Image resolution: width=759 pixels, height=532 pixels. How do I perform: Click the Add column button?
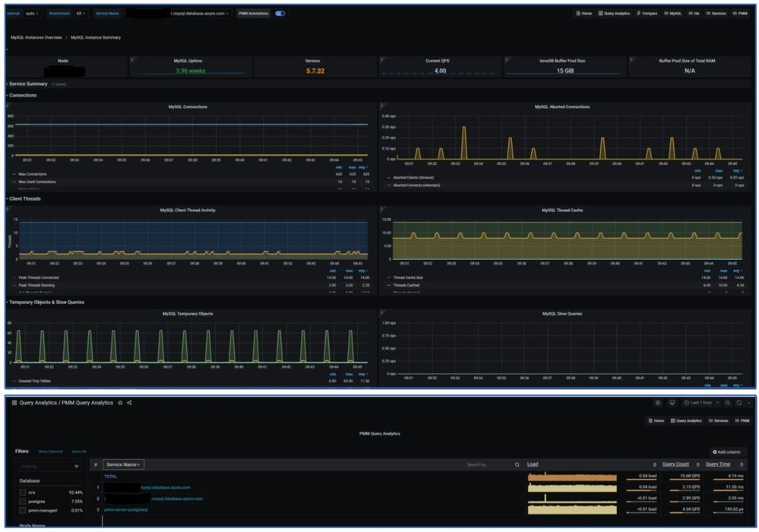(727, 452)
